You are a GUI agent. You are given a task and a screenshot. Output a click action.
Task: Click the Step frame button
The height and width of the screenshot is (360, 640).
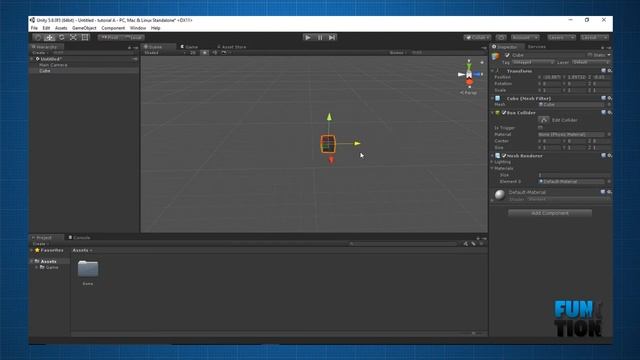coord(332,38)
